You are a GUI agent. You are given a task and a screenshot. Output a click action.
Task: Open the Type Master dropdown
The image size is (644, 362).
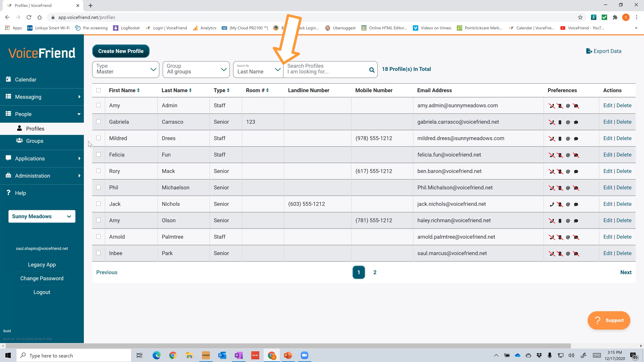coord(125,69)
